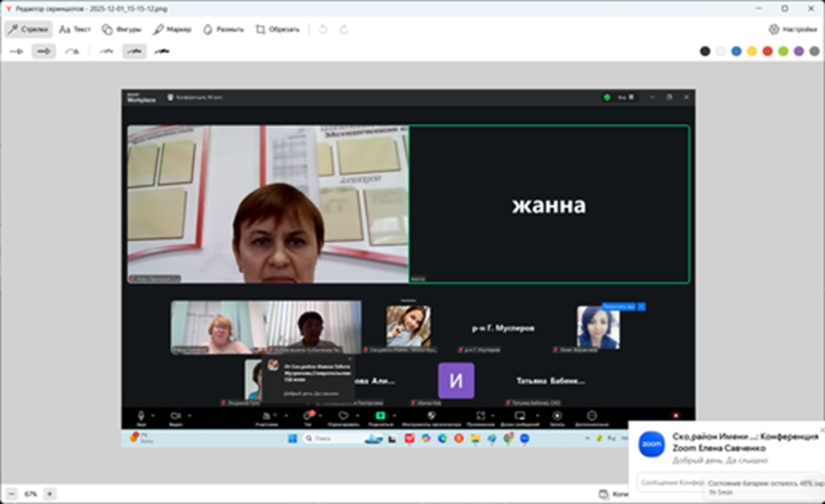Maximize the screenshot editor window
Screen dimensions: 825x504
tap(784, 8)
